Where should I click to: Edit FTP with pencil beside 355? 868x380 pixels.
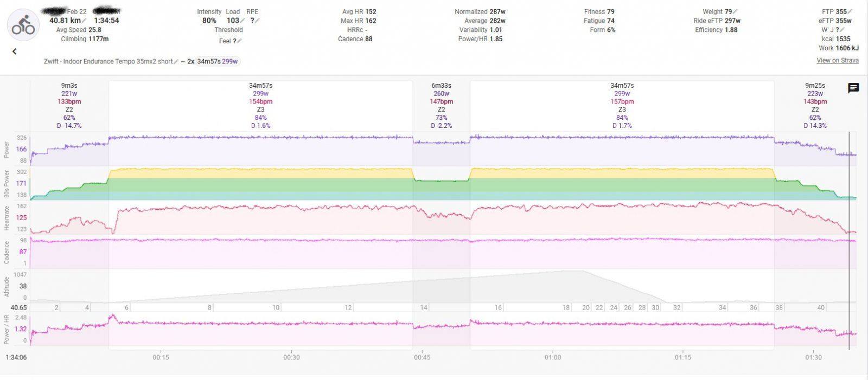coord(850,11)
